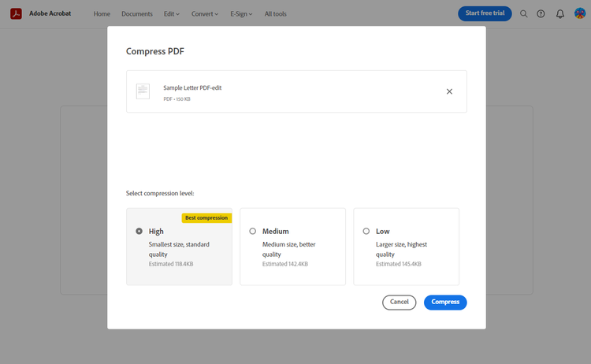Open the search magnifier icon
This screenshot has width=591, height=364.
coord(523,14)
